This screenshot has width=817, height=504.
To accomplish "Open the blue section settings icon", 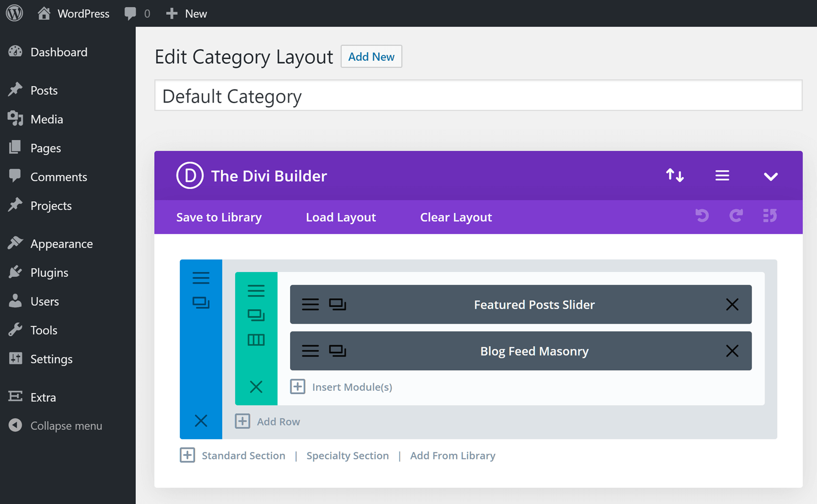I will click(201, 278).
